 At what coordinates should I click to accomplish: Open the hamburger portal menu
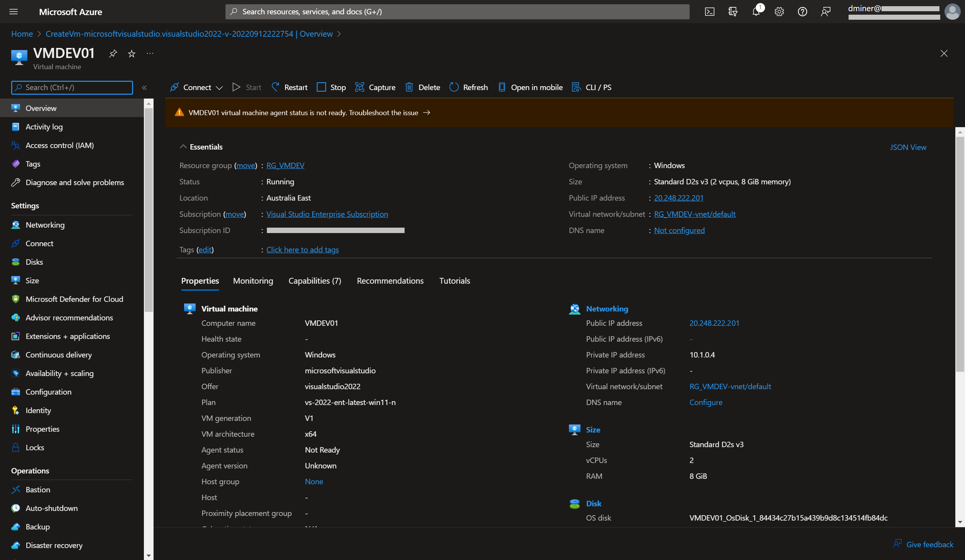(14, 12)
